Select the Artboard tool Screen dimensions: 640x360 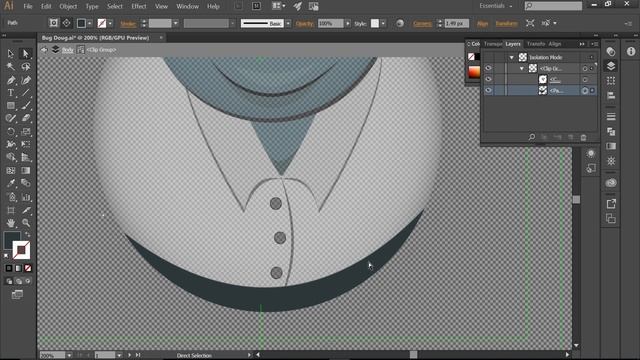[11, 210]
